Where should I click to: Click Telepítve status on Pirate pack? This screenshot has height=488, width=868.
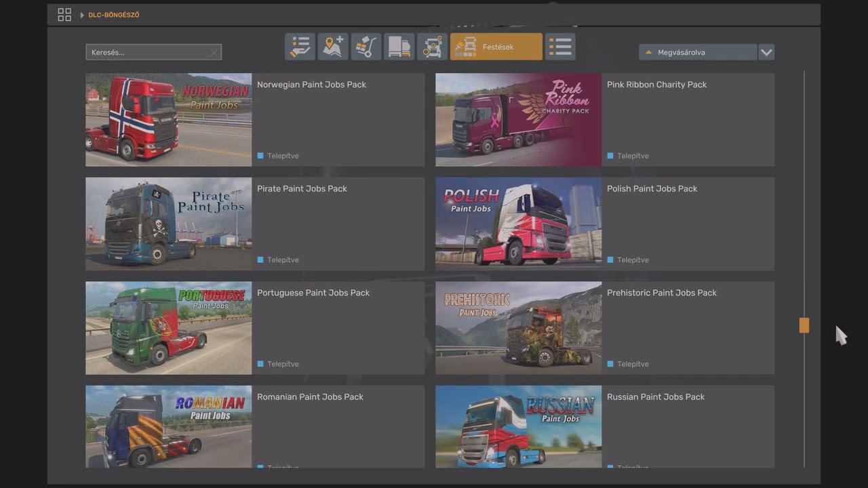click(x=278, y=260)
